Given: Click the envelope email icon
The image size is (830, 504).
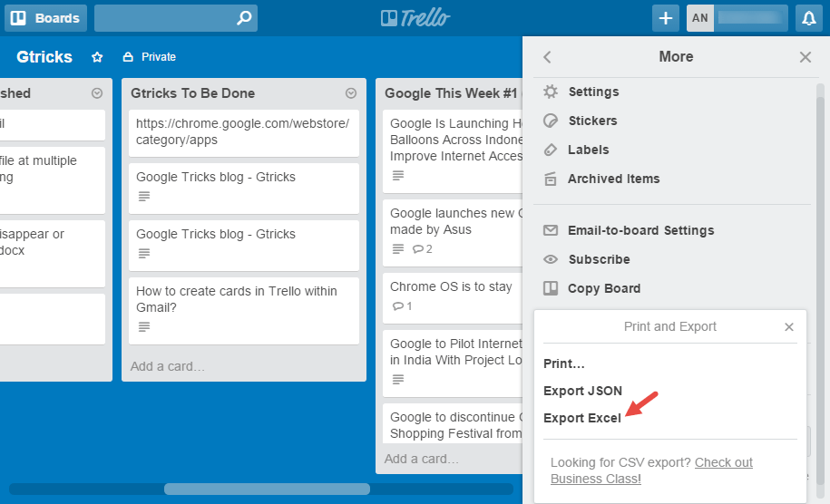Looking at the screenshot, I should 551,230.
